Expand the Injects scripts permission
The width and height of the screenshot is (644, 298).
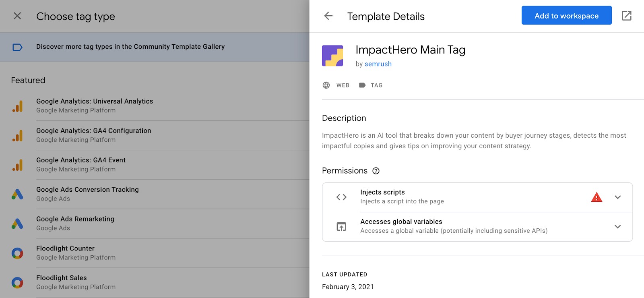[618, 197]
